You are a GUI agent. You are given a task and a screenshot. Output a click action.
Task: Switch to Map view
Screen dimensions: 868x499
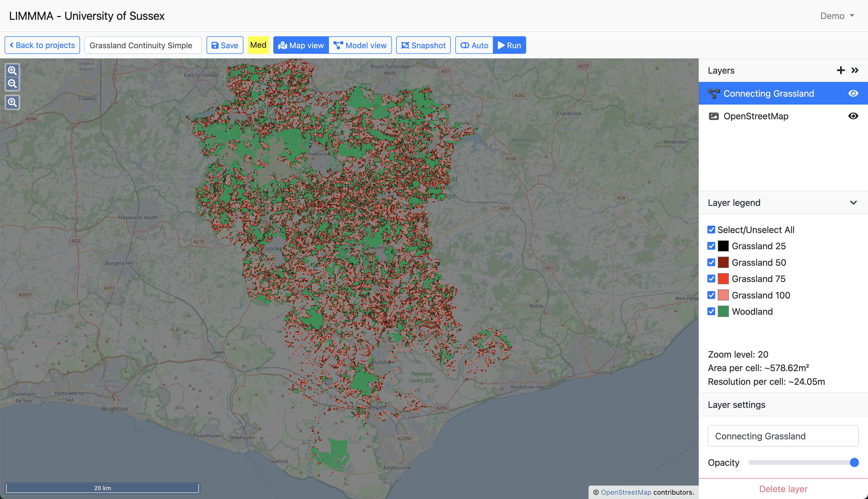(301, 45)
